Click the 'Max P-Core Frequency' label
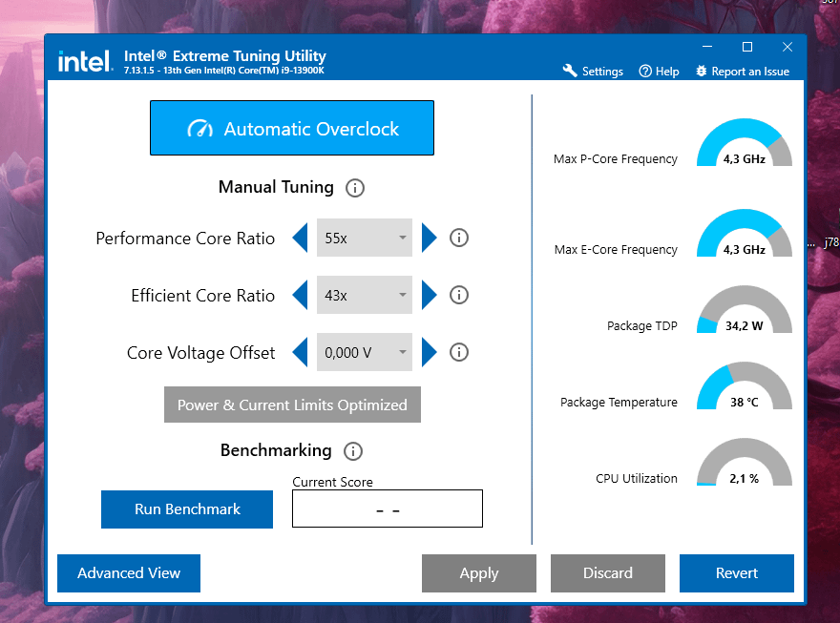Screen dimensions: 840x623 [616, 159]
